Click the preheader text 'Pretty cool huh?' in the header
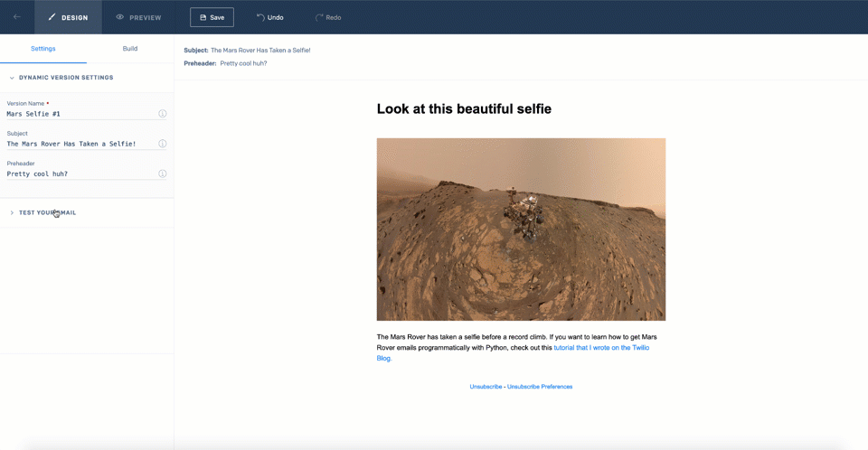Screen dimensions: 868x450 pos(243,63)
